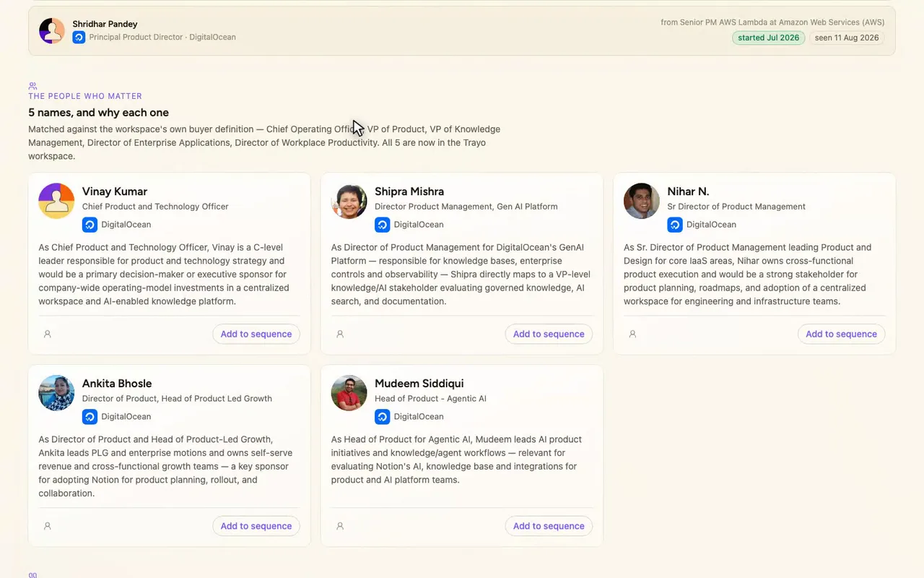The height and width of the screenshot is (578, 924).
Task: Click the person icon in Nihar N.'s card
Action: [632, 334]
